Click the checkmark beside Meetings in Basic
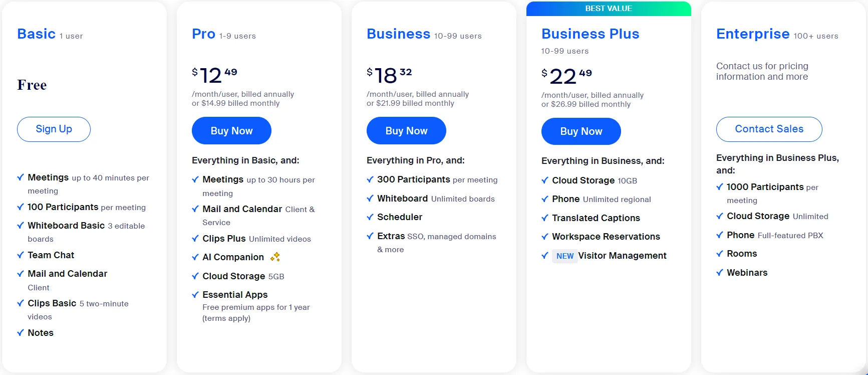Screen dimensions: 868x375 (x=21, y=177)
